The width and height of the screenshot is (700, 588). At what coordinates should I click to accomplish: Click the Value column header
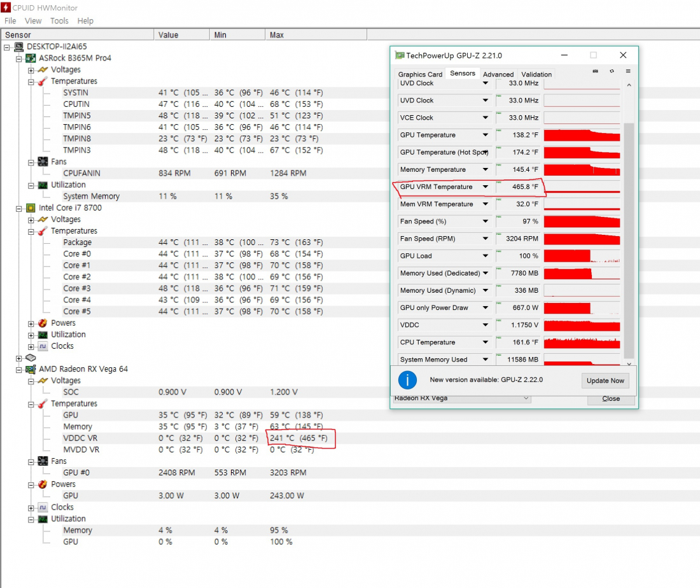pos(182,35)
